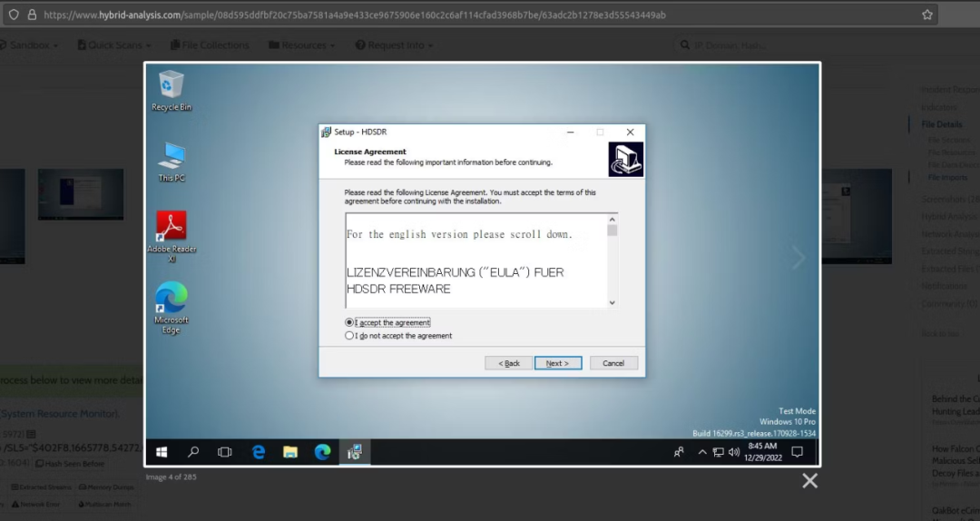The image size is (980, 521).
Task: Open the File Collections menu item
Action: (x=210, y=45)
